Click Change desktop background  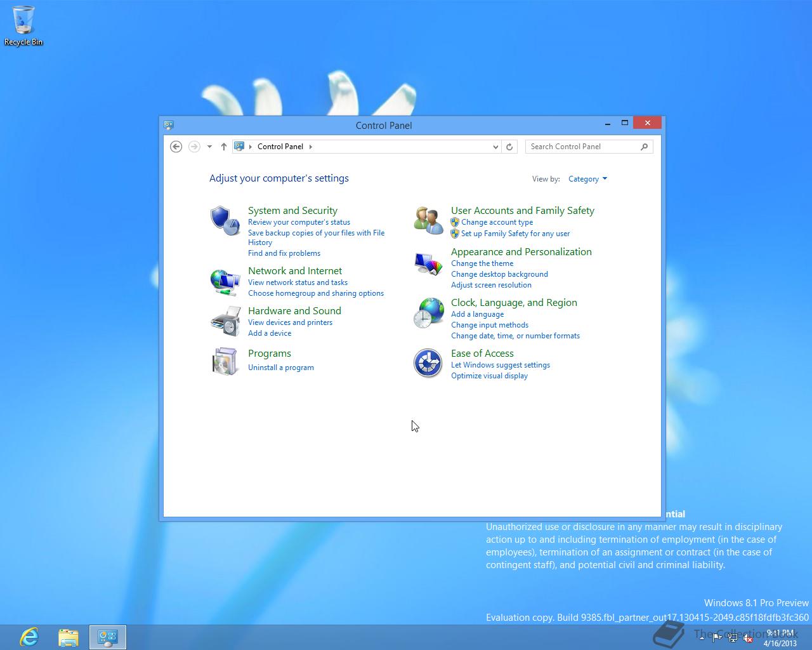pyautogui.click(x=499, y=274)
